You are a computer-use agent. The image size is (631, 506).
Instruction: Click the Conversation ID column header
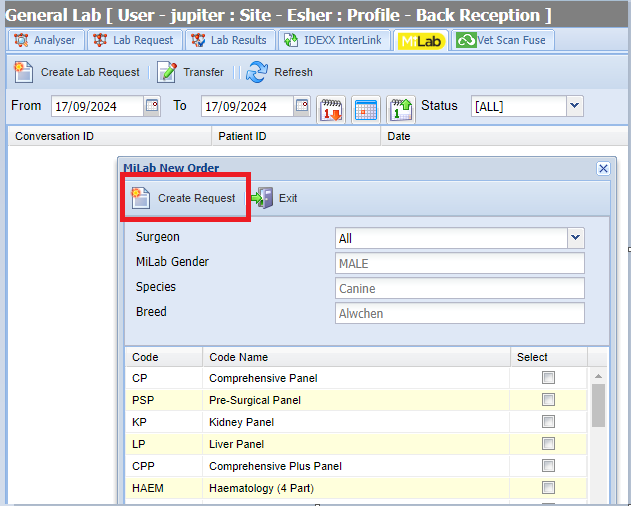coord(109,136)
